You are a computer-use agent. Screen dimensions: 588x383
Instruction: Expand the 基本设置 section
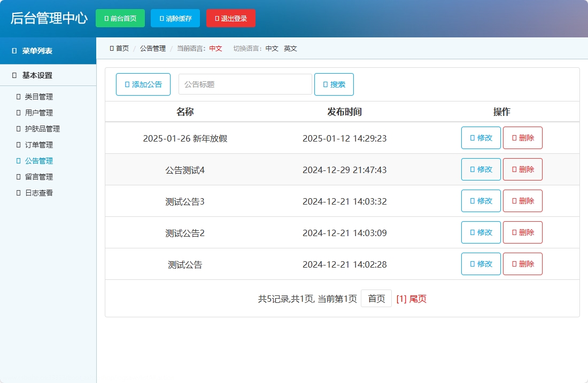coord(36,75)
